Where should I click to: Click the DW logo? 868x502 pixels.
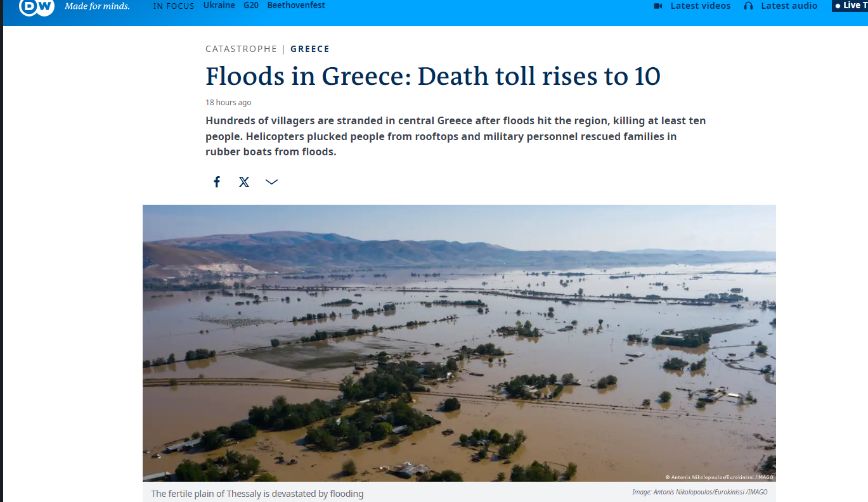pos(36,9)
